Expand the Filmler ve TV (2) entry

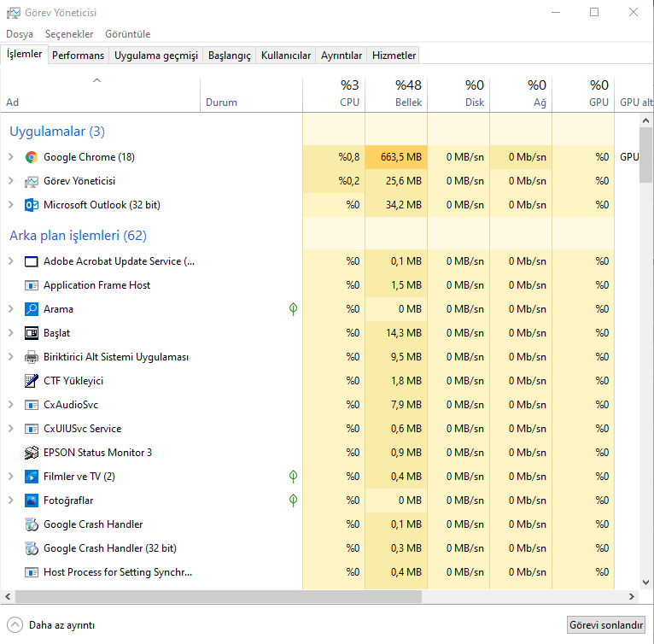pos(11,477)
